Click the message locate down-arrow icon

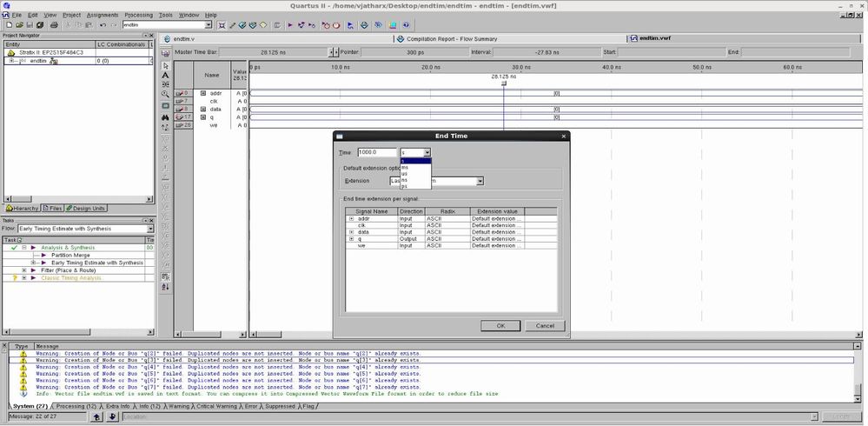click(112, 416)
